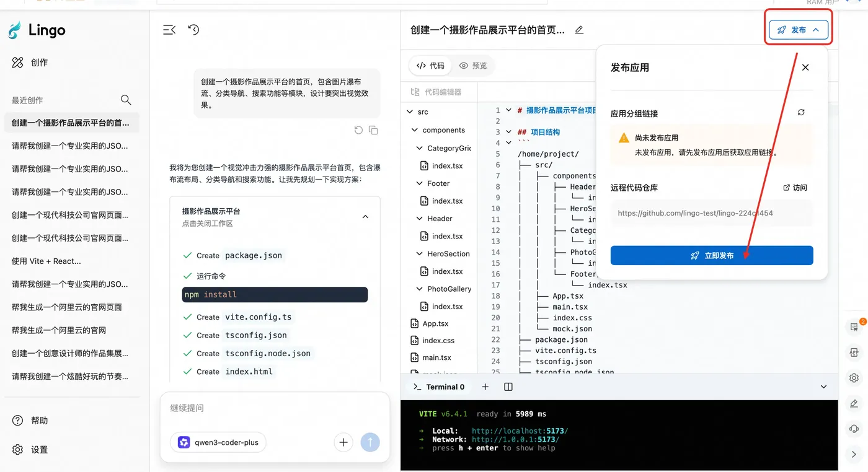Open recent item 请帮我创建一个炫酷好玩的节奏...
The image size is (868, 472).
(72, 376)
